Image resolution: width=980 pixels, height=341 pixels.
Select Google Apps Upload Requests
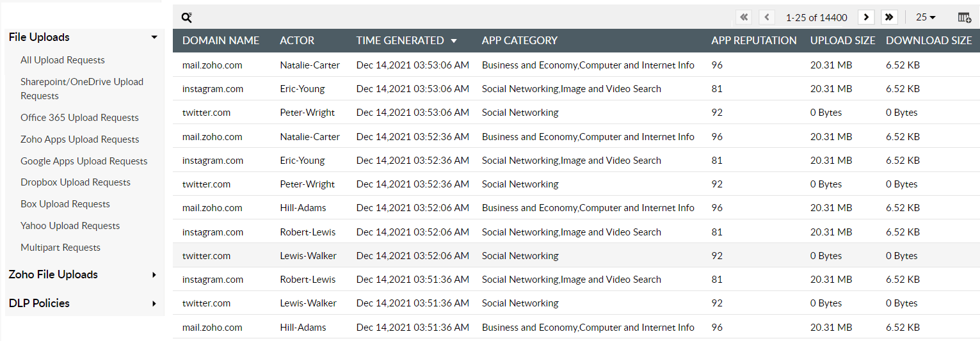click(84, 161)
